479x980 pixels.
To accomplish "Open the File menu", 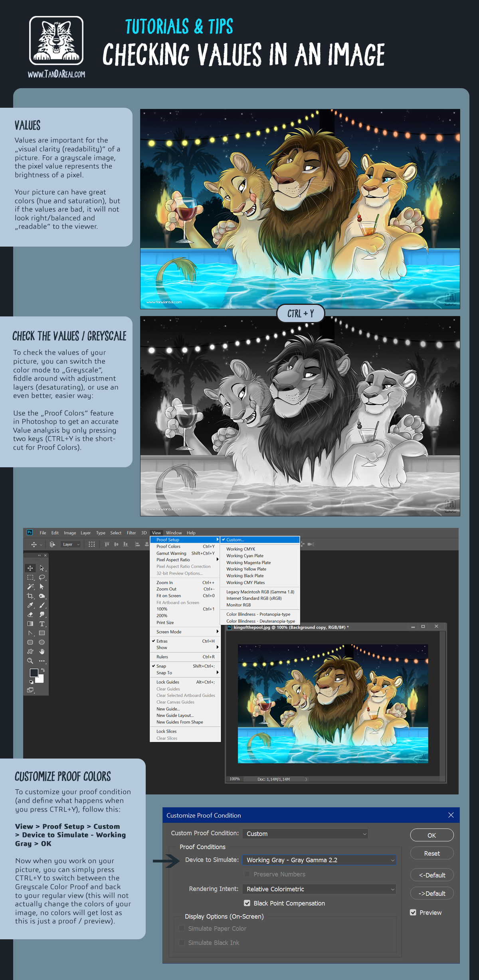I will (x=43, y=533).
